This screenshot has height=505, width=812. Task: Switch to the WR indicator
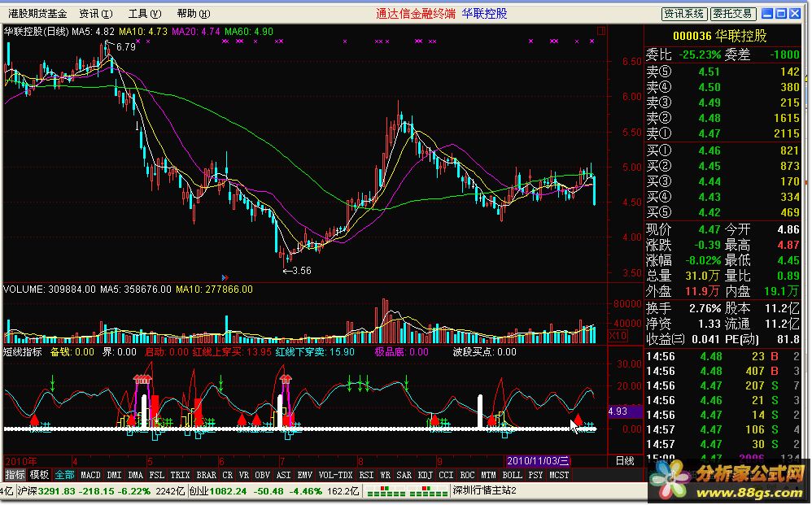(385, 475)
